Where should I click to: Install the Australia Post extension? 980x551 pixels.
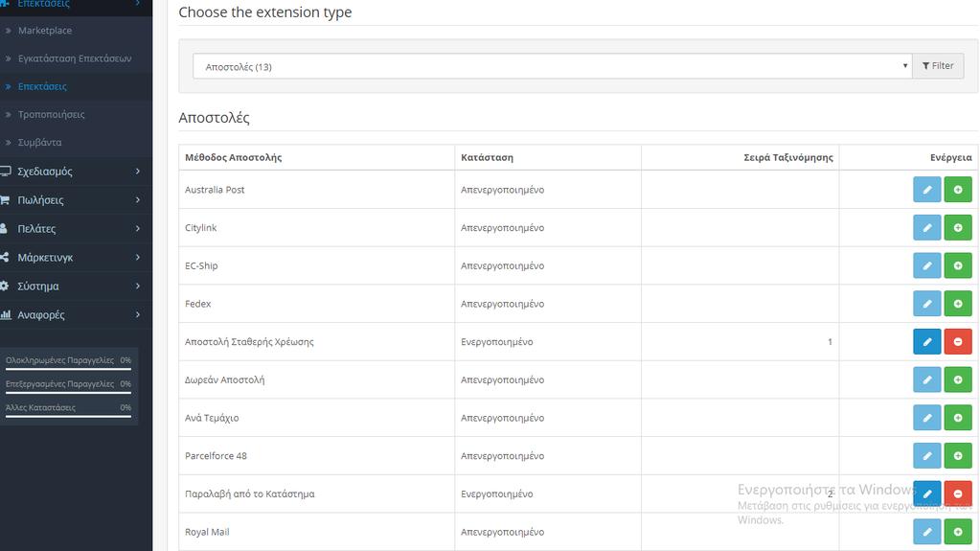click(x=958, y=190)
